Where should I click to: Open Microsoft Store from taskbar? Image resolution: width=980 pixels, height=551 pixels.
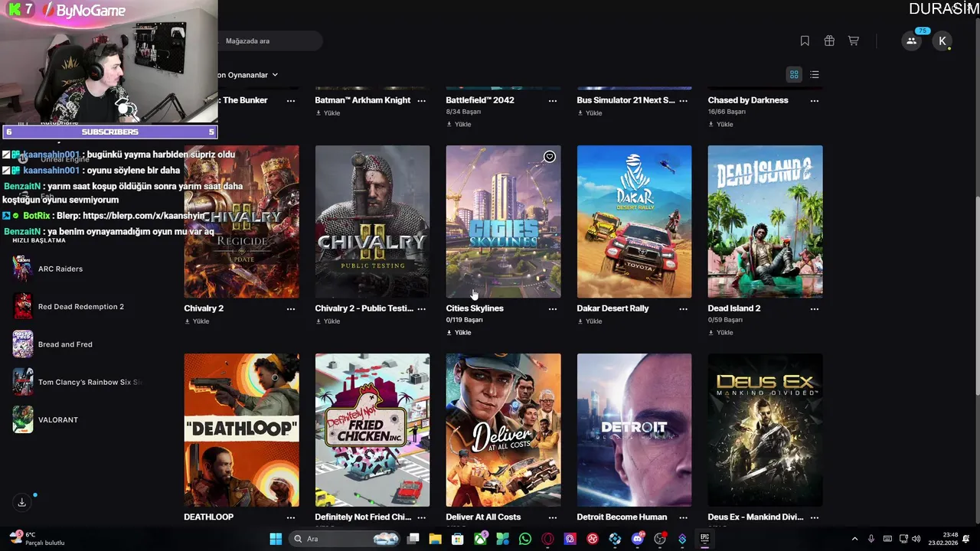point(457,539)
